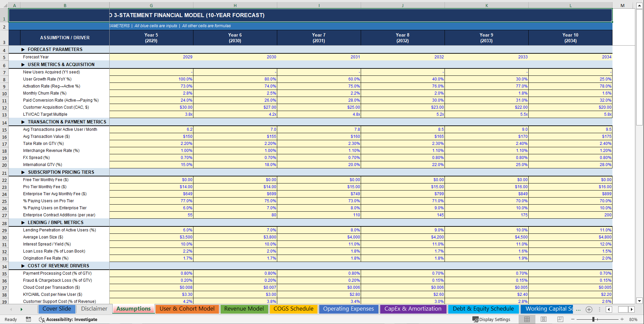
Task: Start macro recording from the status bar
Action: tap(28, 319)
